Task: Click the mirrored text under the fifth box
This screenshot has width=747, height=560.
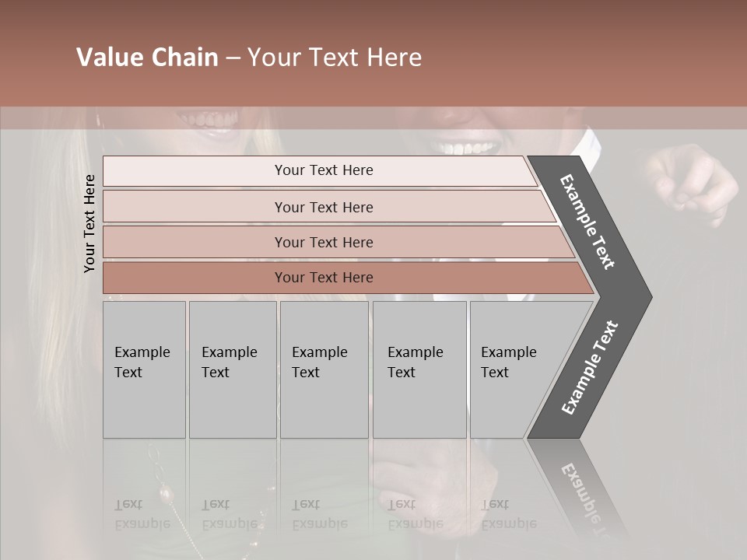Action: tap(508, 514)
